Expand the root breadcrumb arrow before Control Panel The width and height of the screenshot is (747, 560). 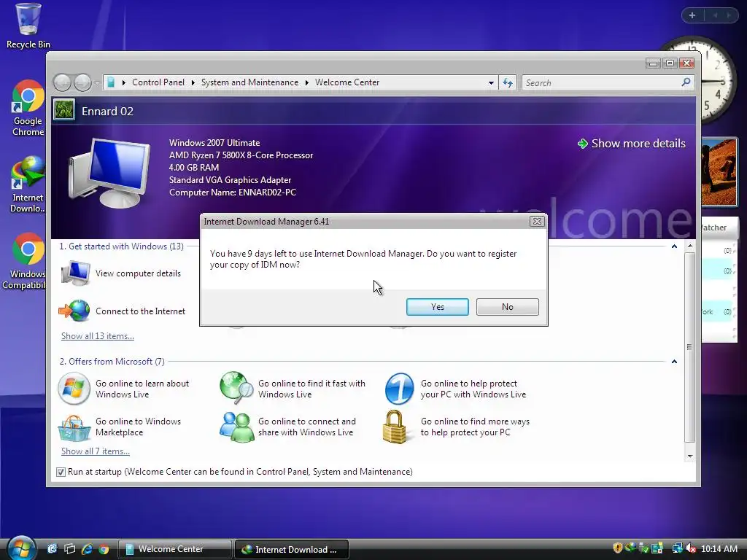pos(124,82)
